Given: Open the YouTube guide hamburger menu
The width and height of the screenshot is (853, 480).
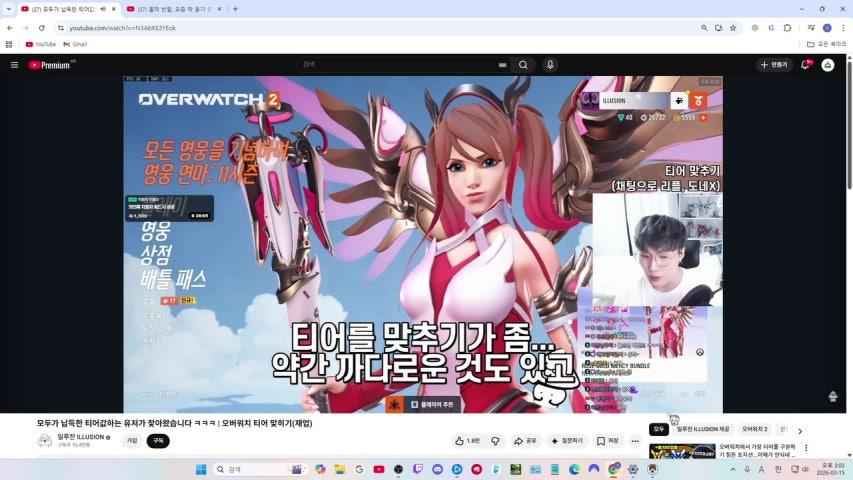Looking at the screenshot, I should click(14, 65).
